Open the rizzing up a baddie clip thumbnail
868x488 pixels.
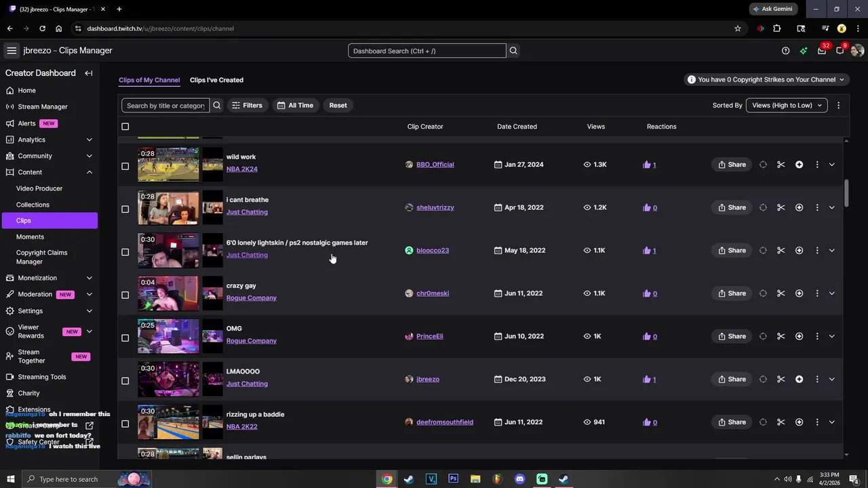[168, 422]
